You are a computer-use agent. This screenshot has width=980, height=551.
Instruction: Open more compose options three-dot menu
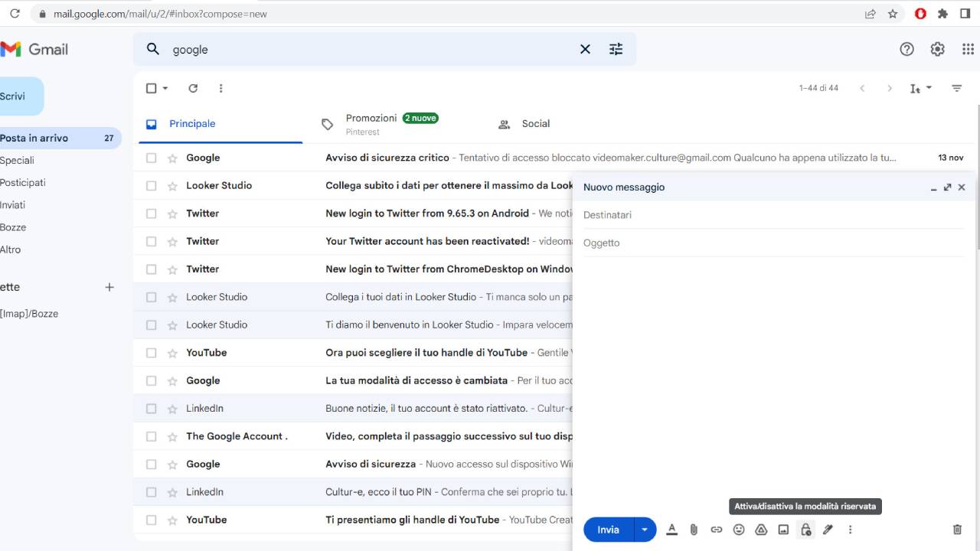click(850, 530)
